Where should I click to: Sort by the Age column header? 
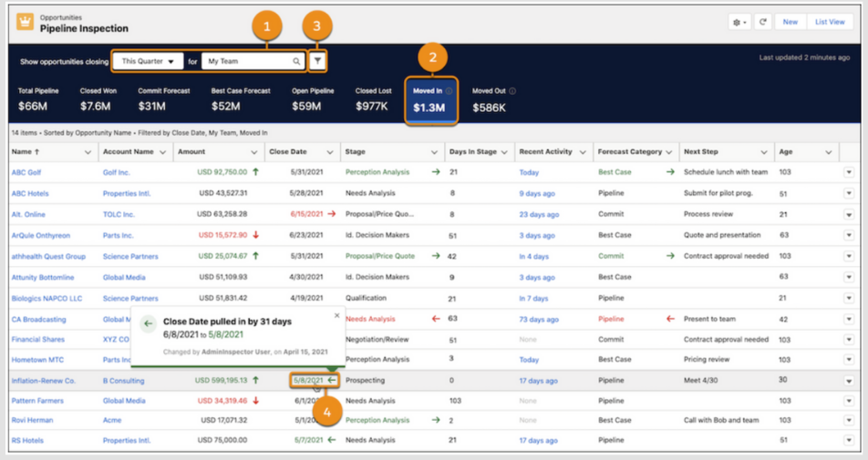click(x=786, y=151)
